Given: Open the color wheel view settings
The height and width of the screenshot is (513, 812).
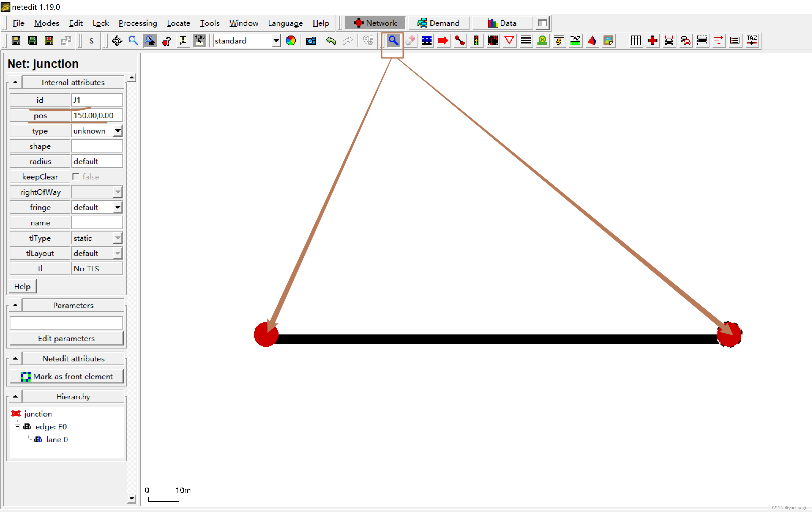Looking at the screenshot, I should 290,41.
